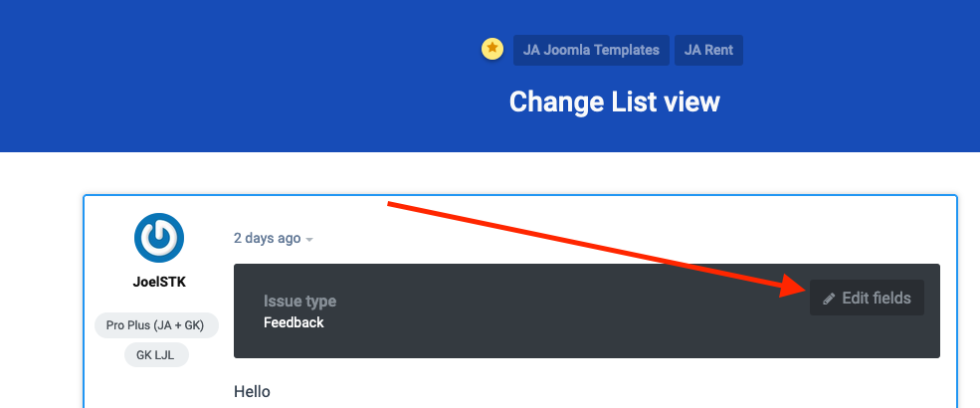Select the JA Rent tag
The width and height of the screenshot is (980, 408).
[708, 50]
